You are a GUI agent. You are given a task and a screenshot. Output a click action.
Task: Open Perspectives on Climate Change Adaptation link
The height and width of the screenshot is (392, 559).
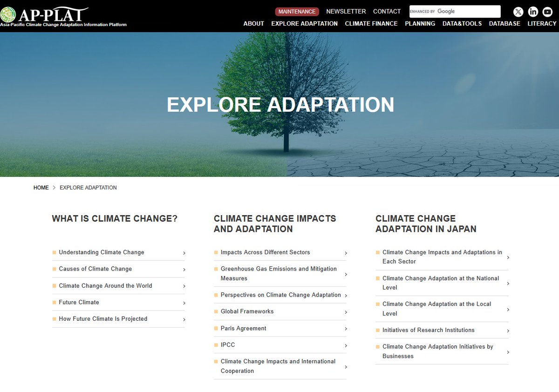[x=281, y=295]
